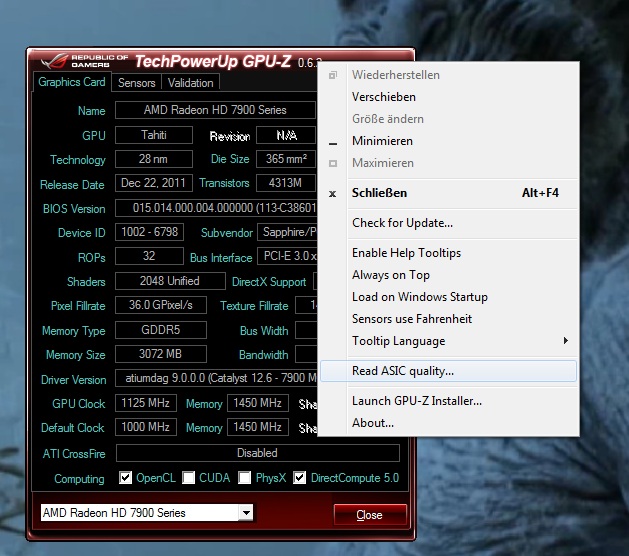This screenshot has width=629, height=556.
Task: Click the Device ID field 1002 - 6798
Action: (149, 232)
